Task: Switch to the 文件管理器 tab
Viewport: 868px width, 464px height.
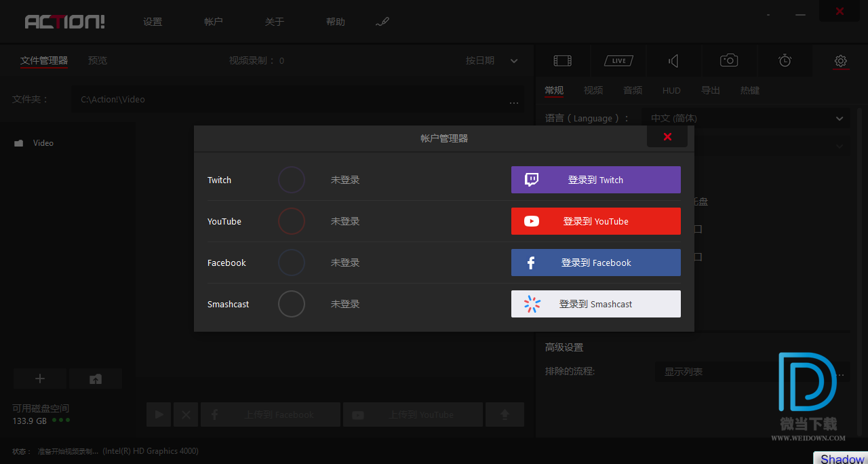Action: 44,60
